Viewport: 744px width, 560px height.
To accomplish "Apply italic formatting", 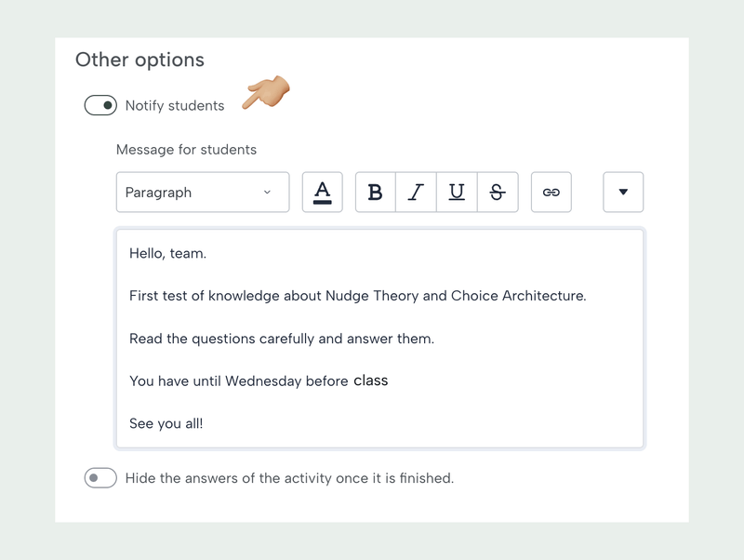I will pyautogui.click(x=416, y=193).
